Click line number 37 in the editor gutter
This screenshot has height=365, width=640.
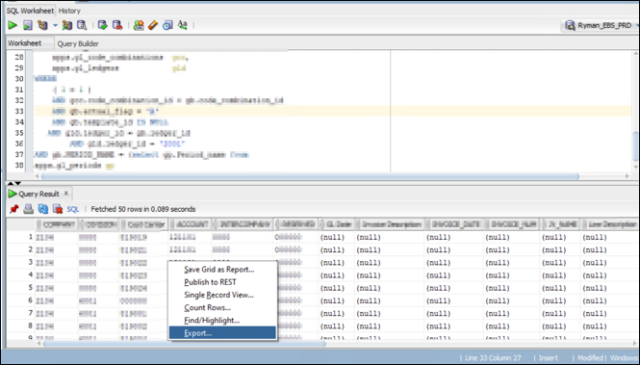pyautogui.click(x=19, y=154)
